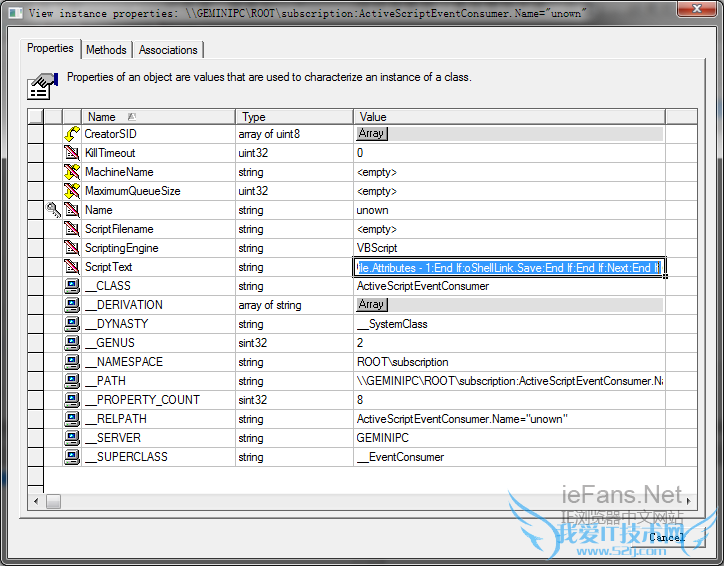Click the KillTimeout property icon

[72, 153]
